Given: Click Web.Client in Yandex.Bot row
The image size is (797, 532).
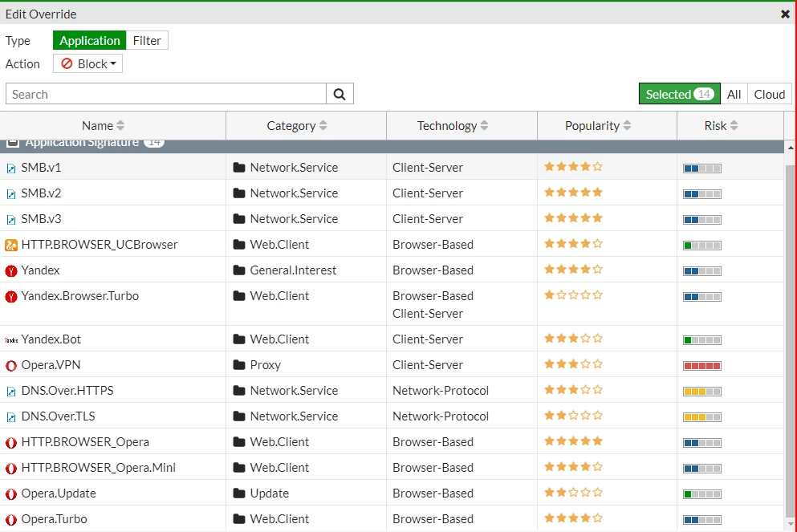Looking at the screenshot, I should [279, 339].
